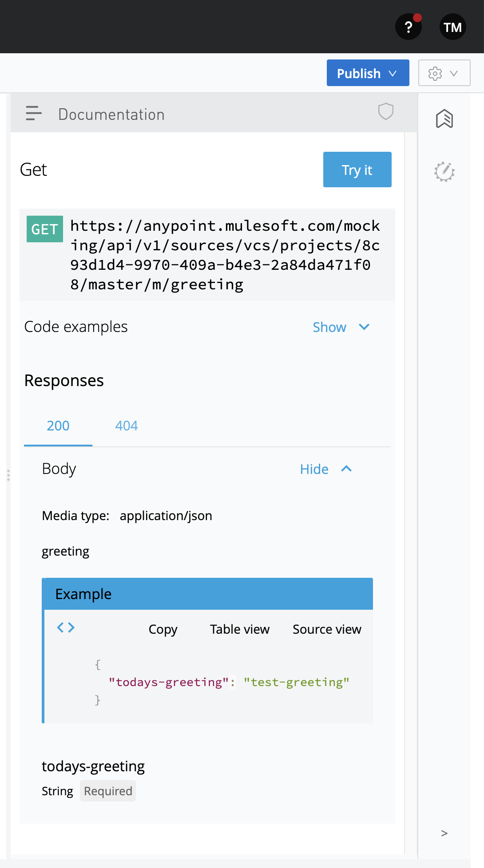The image size is (484, 868).
Task: Click the shield icon in Documentation header
Action: click(x=385, y=111)
